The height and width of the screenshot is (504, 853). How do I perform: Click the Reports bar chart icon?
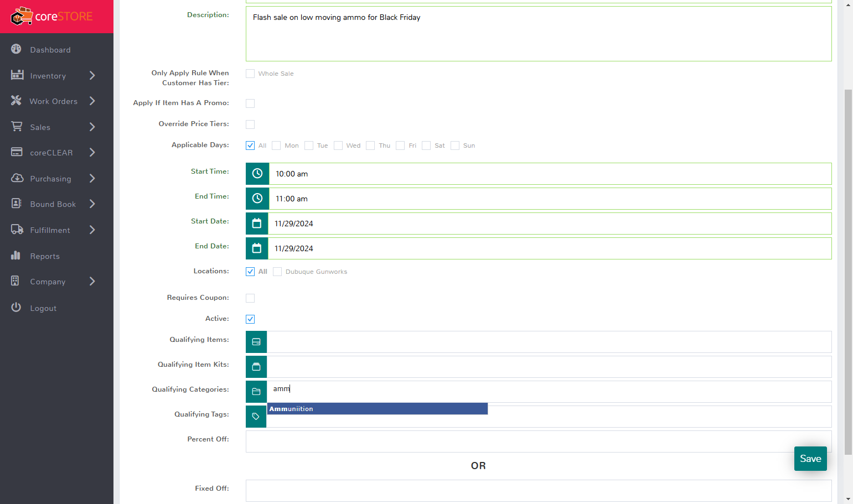coord(15,256)
